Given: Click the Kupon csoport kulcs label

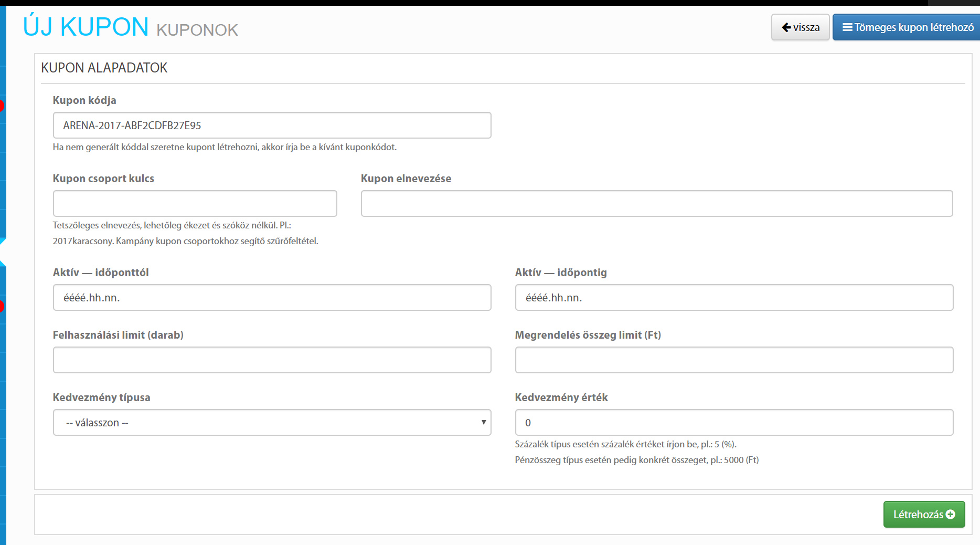Looking at the screenshot, I should pyautogui.click(x=103, y=179).
